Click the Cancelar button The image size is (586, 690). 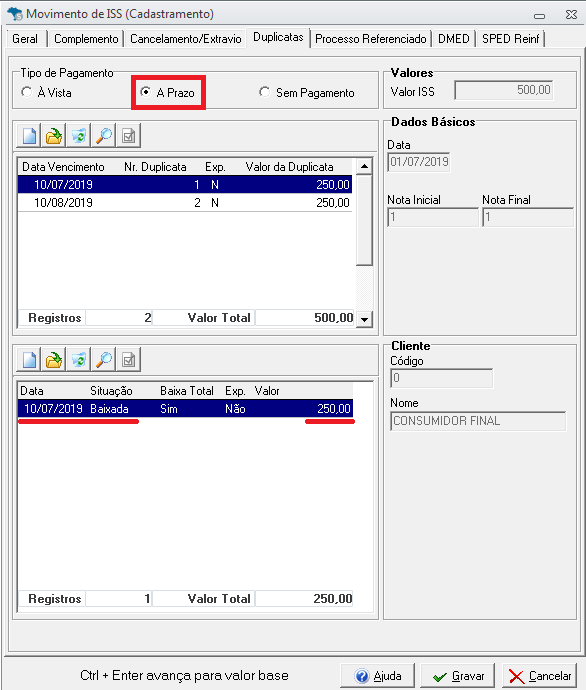click(539, 676)
